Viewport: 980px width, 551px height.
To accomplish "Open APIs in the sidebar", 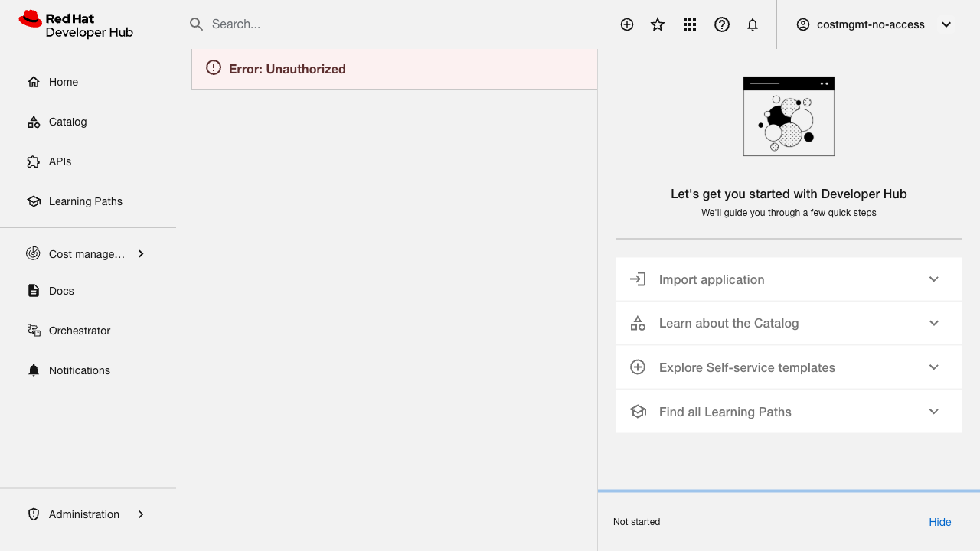I will [60, 161].
